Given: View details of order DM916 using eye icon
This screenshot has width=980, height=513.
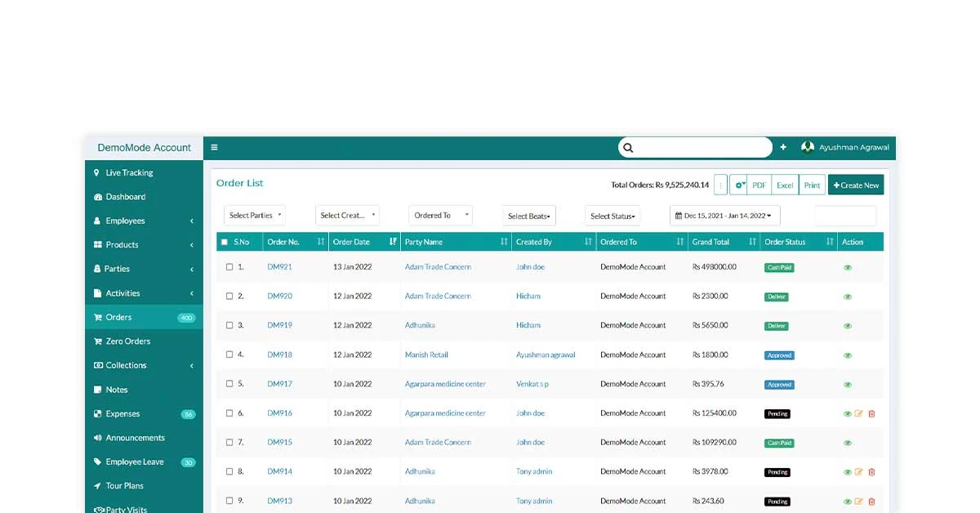Looking at the screenshot, I should [847, 413].
